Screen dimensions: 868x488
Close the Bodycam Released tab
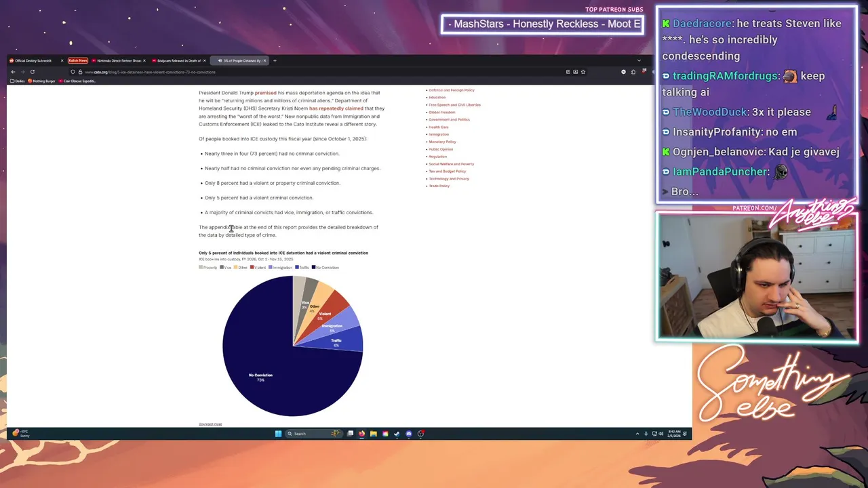point(205,60)
